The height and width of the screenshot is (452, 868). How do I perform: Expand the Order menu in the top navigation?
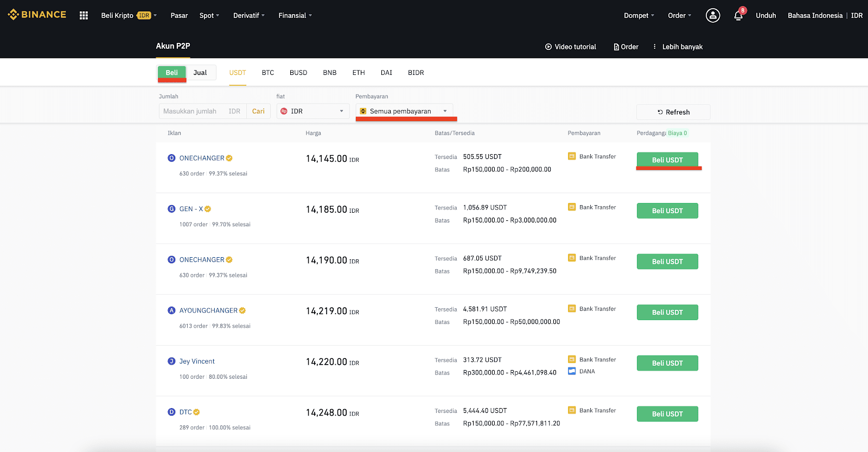[x=680, y=15]
